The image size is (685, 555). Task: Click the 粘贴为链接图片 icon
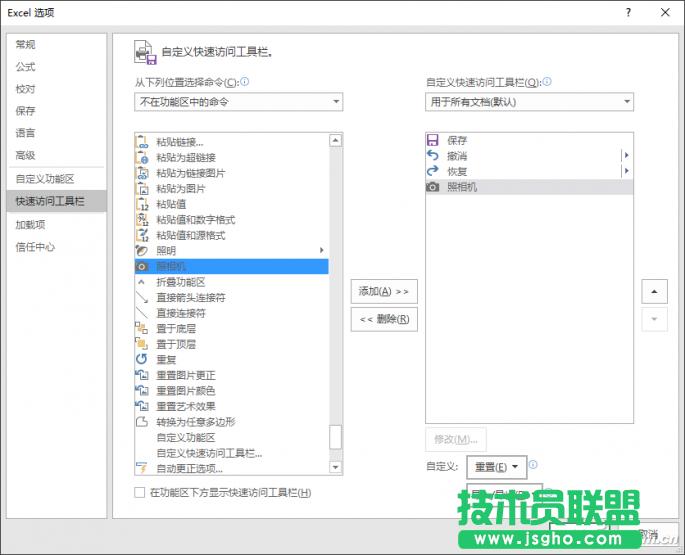tap(142, 173)
